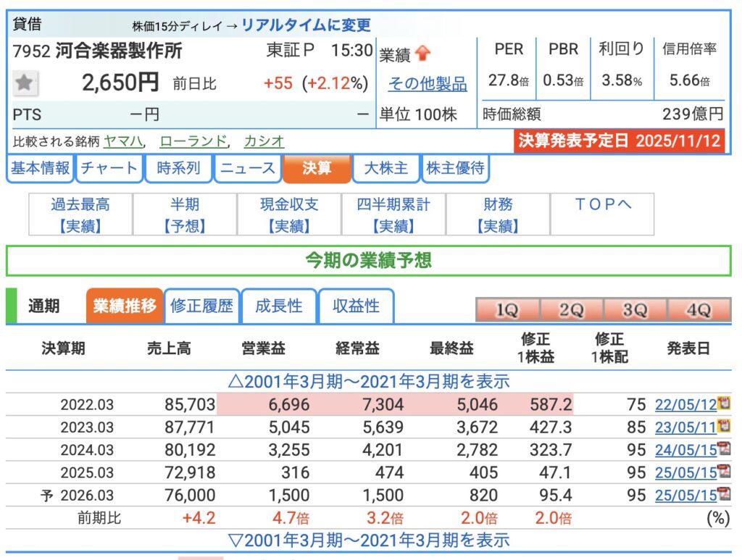Show the 1Q quarterly results

coord(507,310)
